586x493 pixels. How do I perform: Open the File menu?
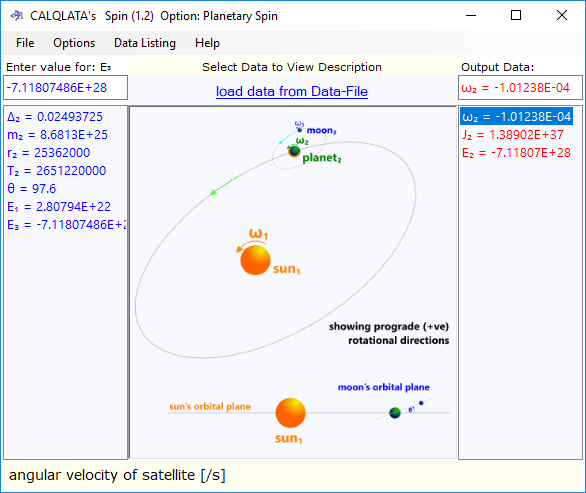(25, 43)
